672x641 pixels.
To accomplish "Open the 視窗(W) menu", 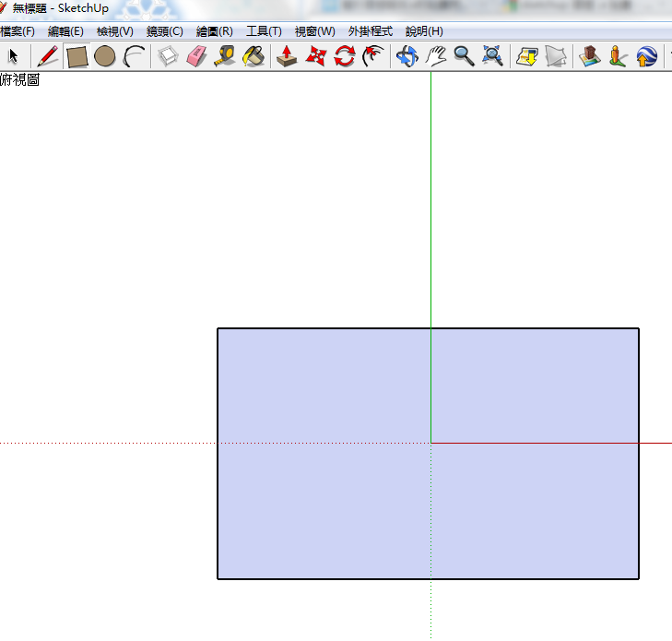I will coord(314,31).
